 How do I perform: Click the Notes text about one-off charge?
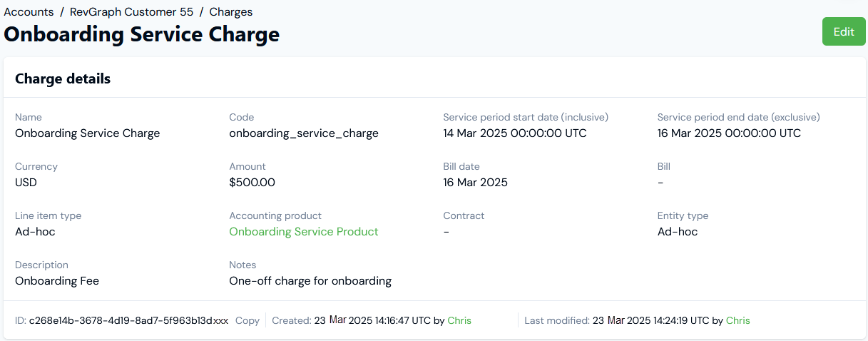point(310,281)
